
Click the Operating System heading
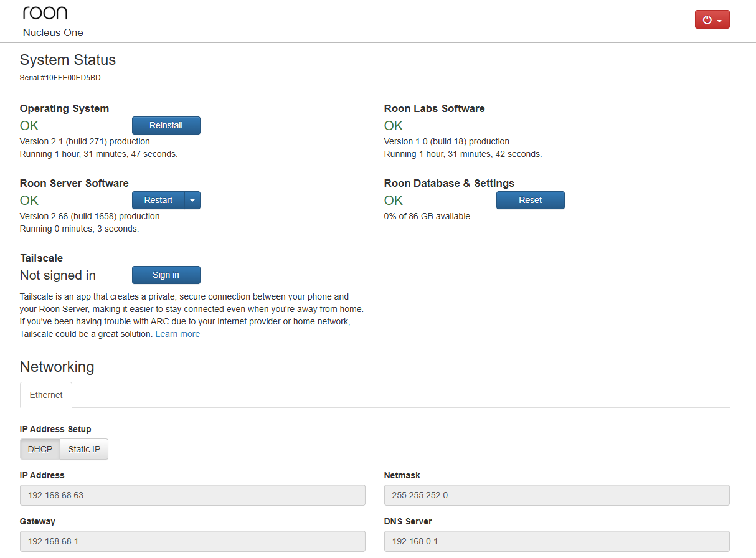pos(64,108)
